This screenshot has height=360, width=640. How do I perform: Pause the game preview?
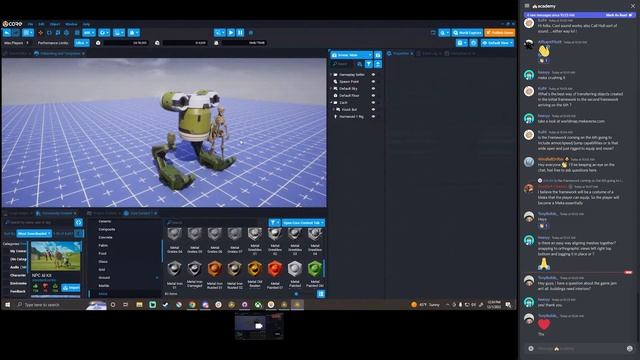pyautogui.click(x=240, y=33)
